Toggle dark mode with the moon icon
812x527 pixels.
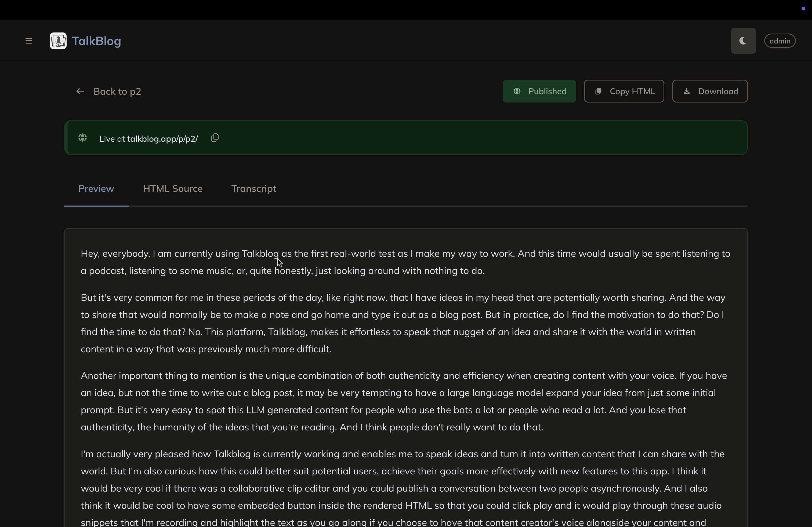tap(743, 41)
